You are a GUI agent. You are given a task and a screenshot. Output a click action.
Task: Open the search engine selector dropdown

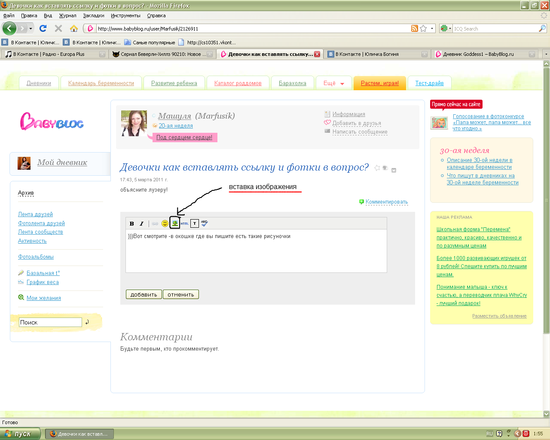pyautogui.click(x=446, y=28)
